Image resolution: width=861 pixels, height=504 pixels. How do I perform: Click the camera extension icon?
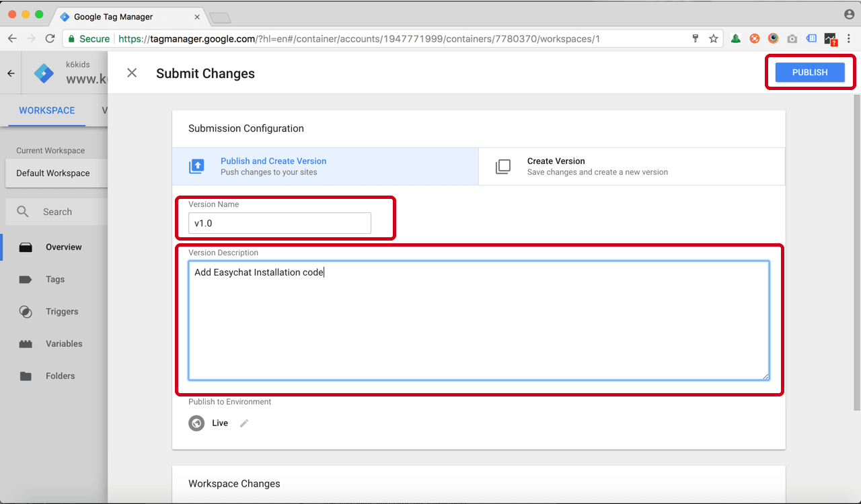(792, 39)
